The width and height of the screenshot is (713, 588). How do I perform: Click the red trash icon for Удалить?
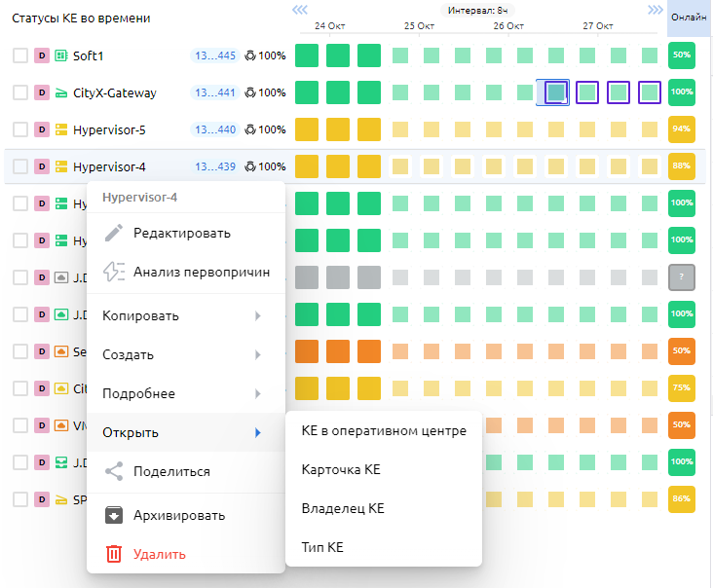pos(114,554)
